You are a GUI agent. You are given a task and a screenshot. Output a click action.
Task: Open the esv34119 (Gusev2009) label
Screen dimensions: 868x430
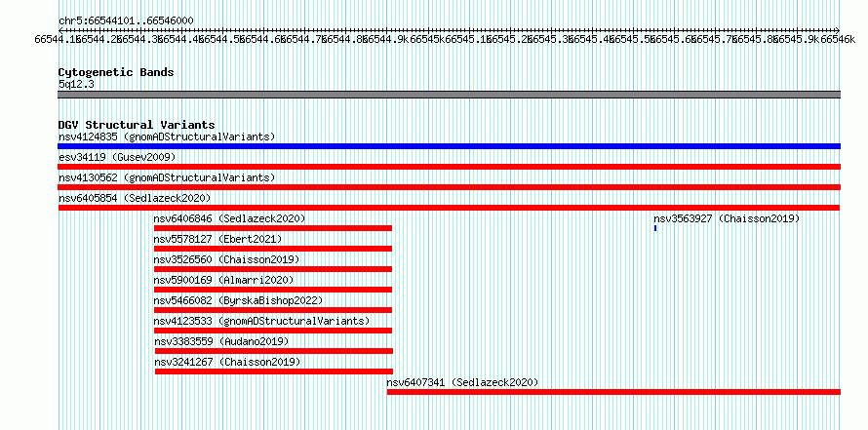117,157
